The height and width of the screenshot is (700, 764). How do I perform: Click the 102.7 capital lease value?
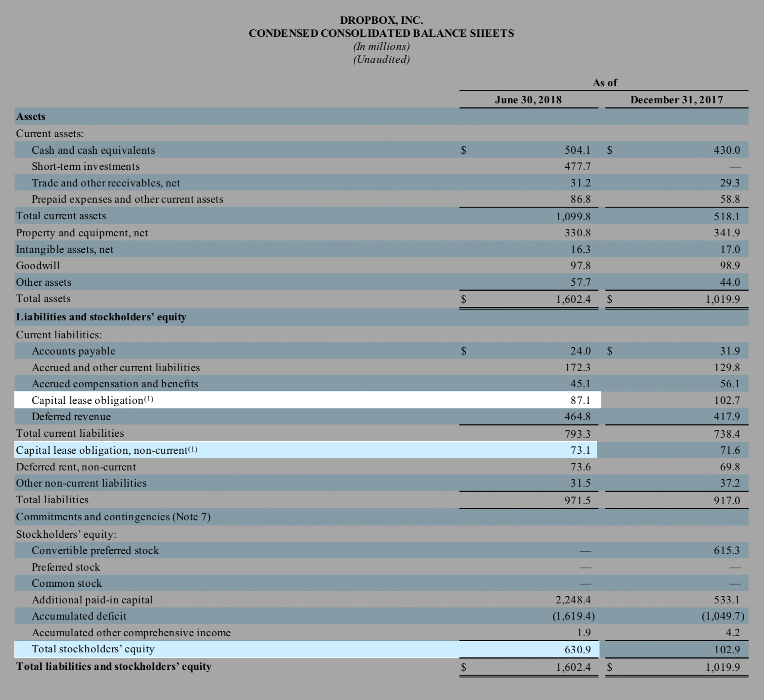coord(727,400)
